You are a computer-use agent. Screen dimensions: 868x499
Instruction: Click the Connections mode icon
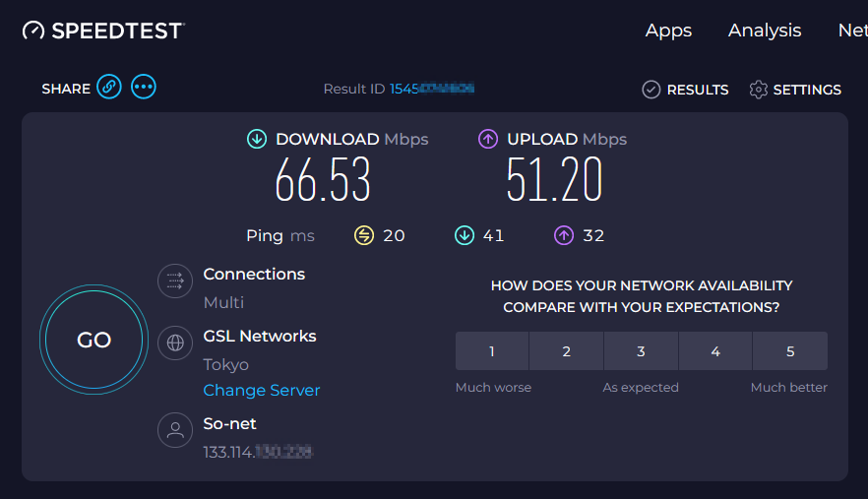click(x=175, y=281)
